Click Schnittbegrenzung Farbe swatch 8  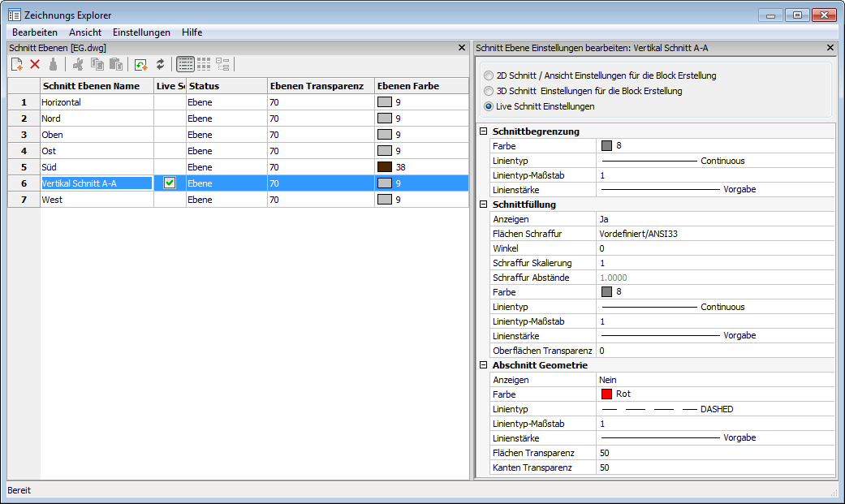click(606, 145)
